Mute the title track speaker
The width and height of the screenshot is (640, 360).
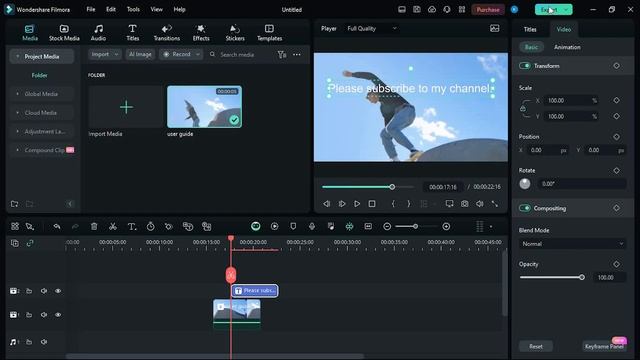[44, 291]
